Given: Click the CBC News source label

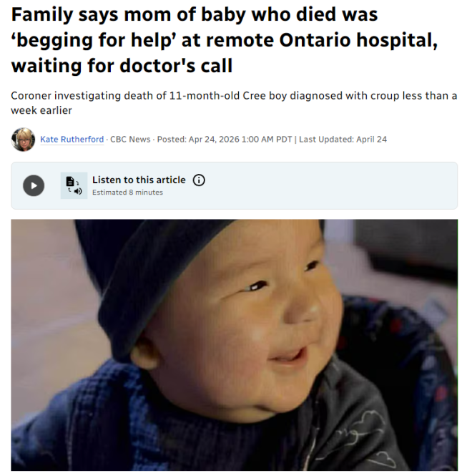Looking at the screenshot, I should point(130,140).
